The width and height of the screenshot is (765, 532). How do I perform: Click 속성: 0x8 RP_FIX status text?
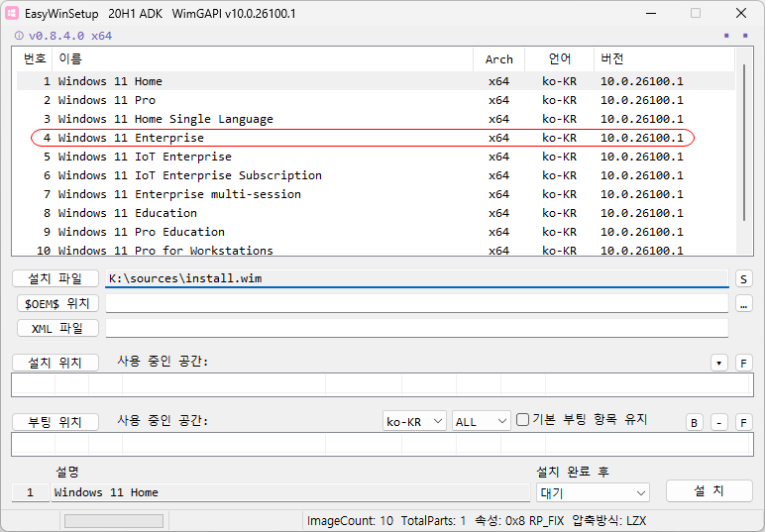click(x=519, y=521)
